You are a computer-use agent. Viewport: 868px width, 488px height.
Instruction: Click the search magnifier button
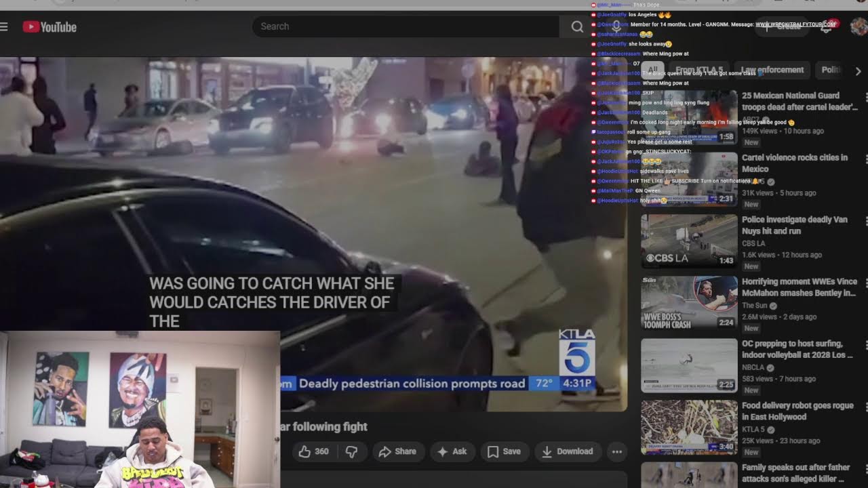coord(577,26)
